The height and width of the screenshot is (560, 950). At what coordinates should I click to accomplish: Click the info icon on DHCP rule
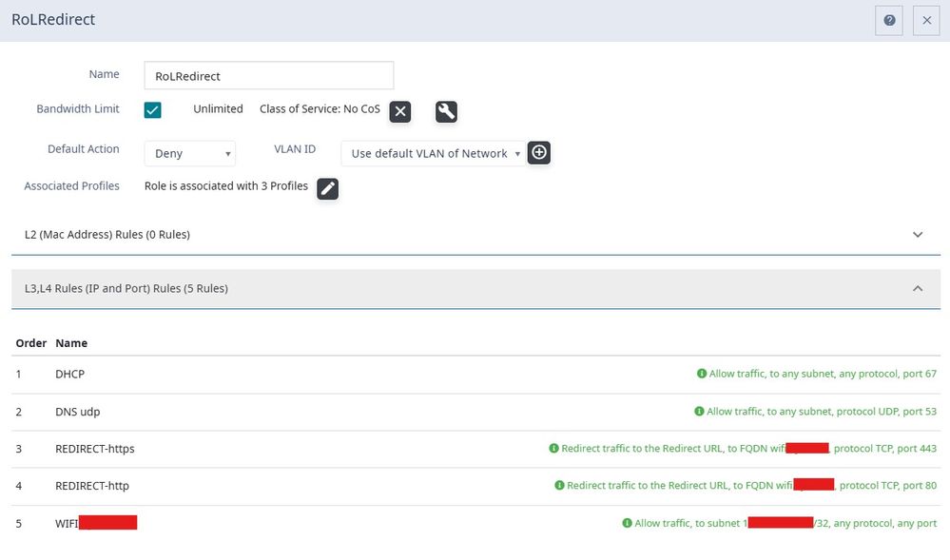[702, 375]
